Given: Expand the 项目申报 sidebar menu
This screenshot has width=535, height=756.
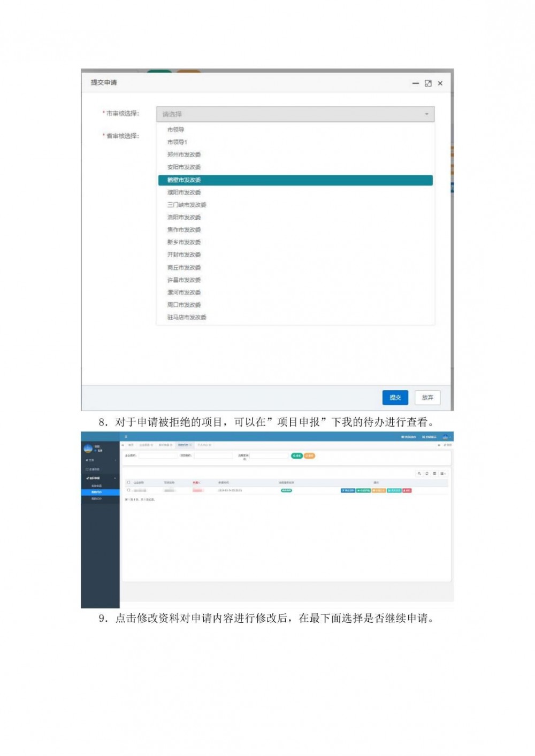Looking at the screenshot, I should (x=95, y=478).
